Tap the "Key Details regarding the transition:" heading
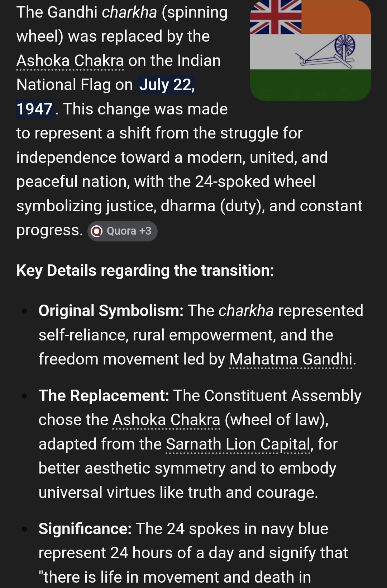 [145, 271]
